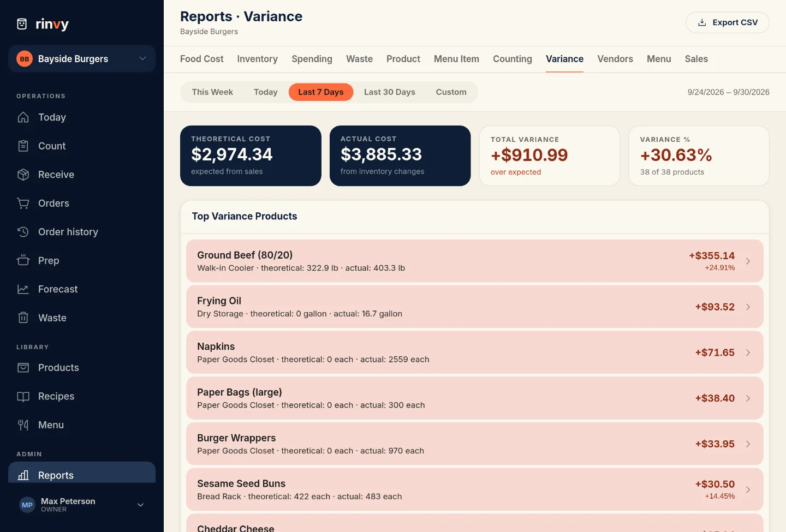
Task: Select the Variance tab
Action: coord(564,59)
